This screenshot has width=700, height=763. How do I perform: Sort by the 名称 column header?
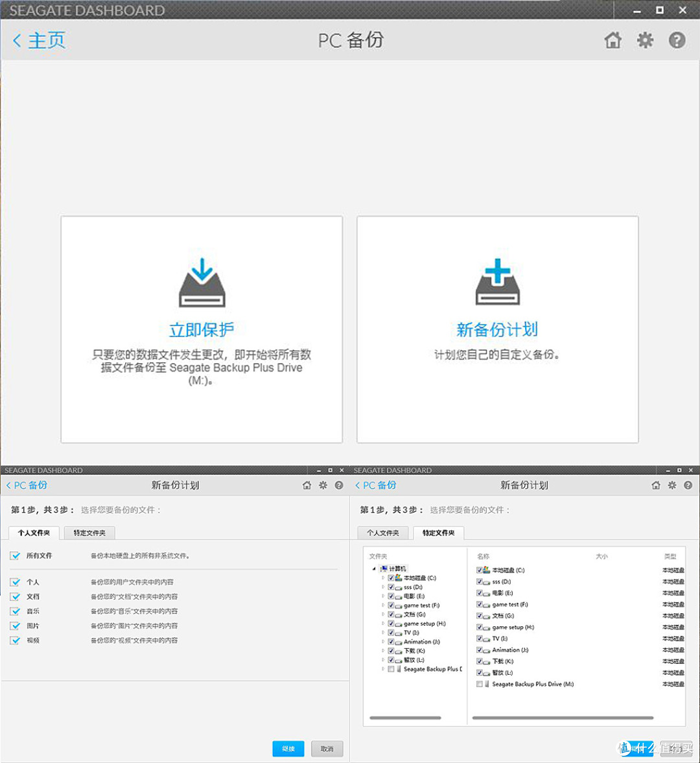[x=483, y=556]
